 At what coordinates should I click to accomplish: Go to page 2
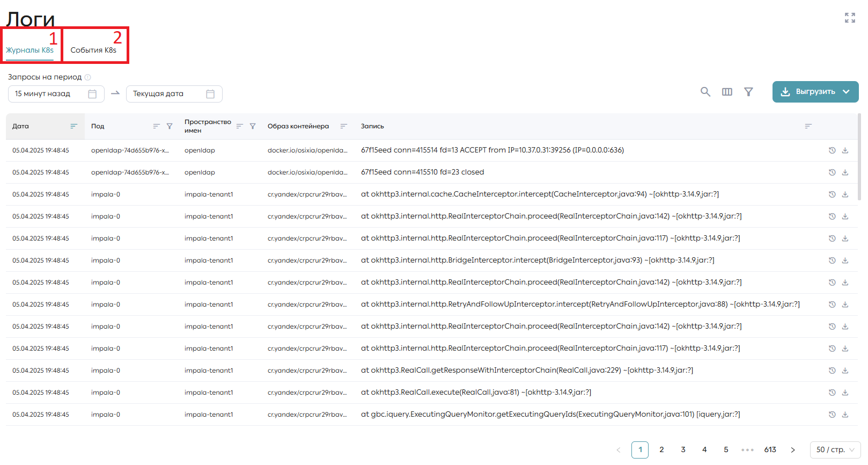(x=661, y=450)
